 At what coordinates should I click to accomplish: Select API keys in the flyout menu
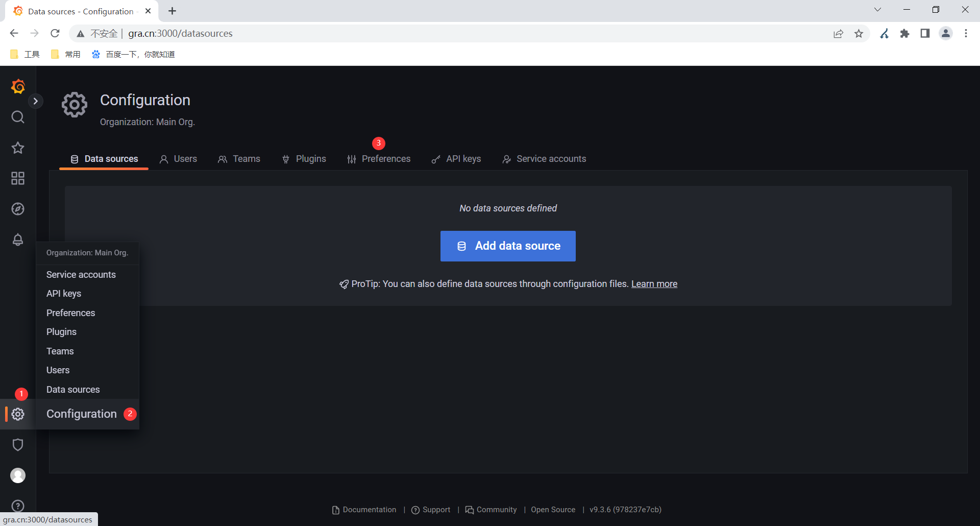(x=87, y=294)
